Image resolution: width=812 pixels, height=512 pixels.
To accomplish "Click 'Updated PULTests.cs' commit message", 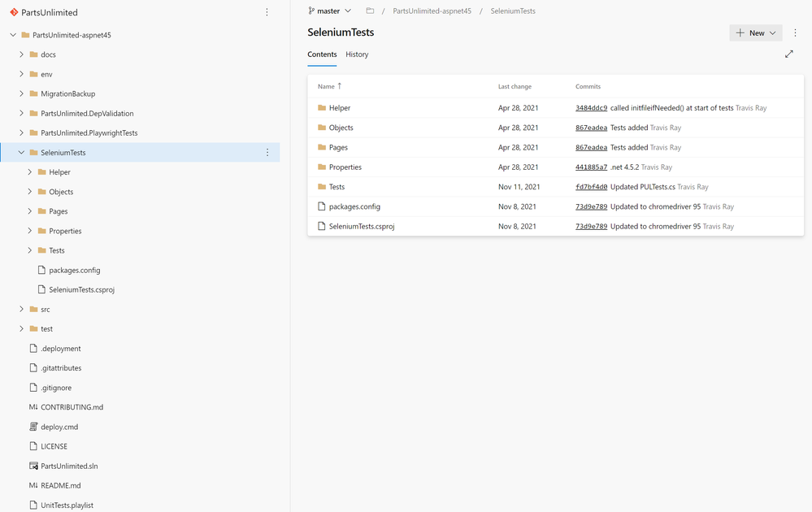I will tap(643, 186).
